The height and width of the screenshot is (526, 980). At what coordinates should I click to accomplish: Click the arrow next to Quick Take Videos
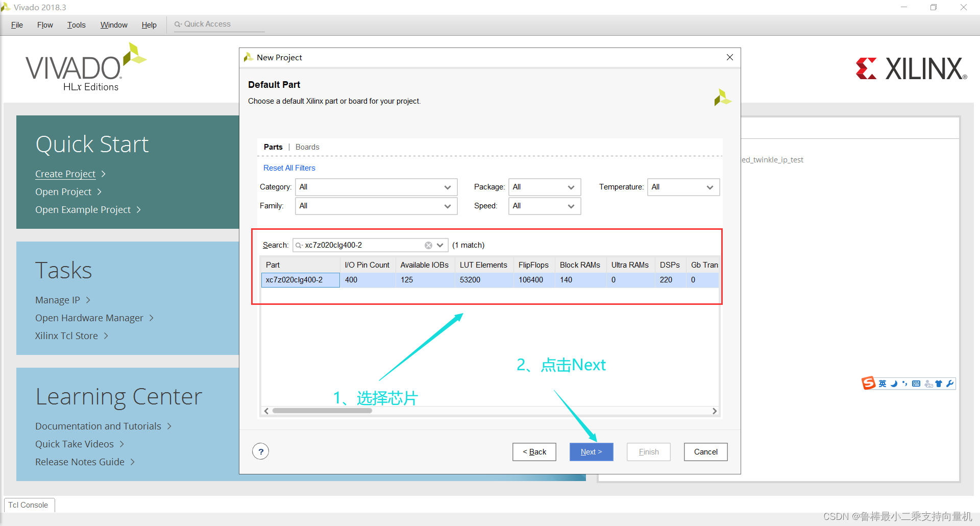(122, 444)
